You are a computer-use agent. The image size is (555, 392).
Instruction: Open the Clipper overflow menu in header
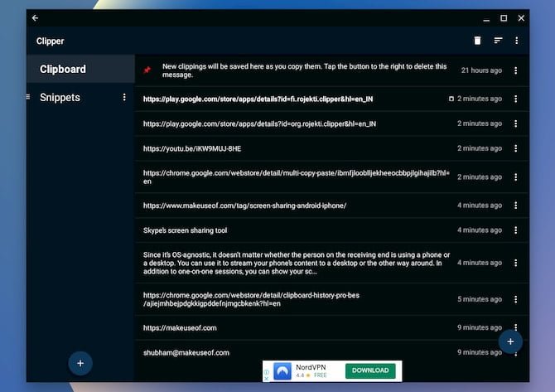tap(516, 41)
